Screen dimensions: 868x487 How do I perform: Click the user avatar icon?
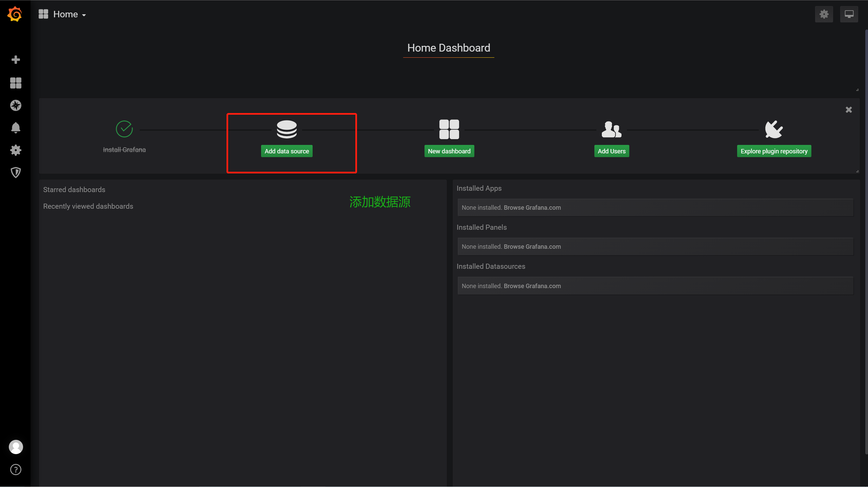pyautogui.click(x=16, y=447)
